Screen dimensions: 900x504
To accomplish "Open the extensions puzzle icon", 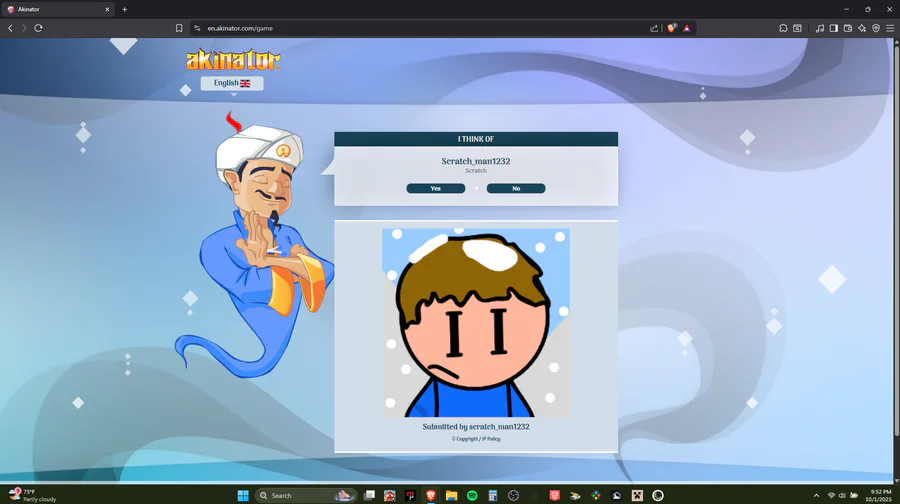I will tap(783, 28).
